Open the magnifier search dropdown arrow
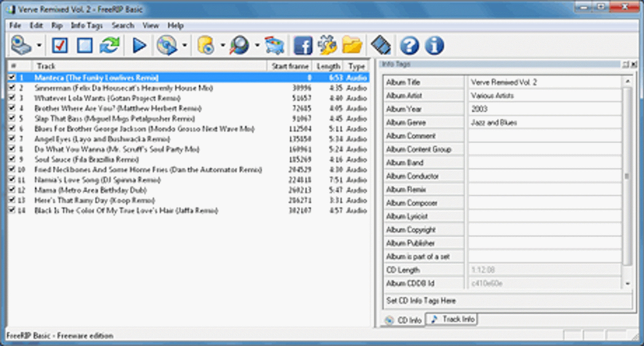The image size is (644, 346). [257, 45]
